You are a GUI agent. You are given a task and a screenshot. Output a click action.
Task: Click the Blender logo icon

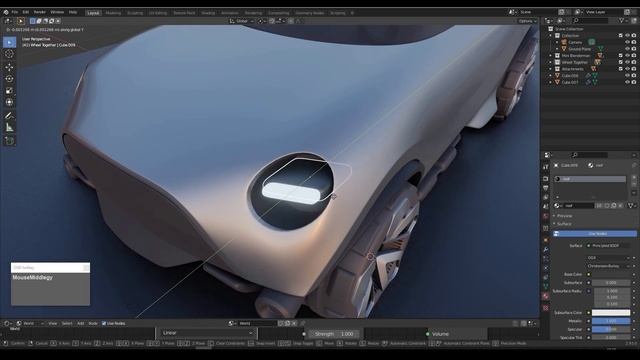(x=6, y=12)
